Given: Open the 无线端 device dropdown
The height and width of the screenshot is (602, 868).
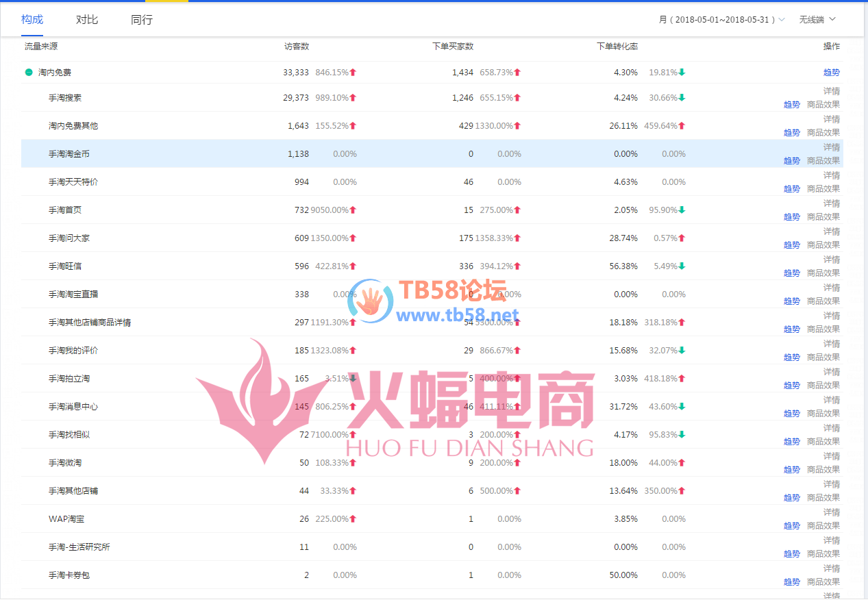Looking at the screenshot, I should pos(817,20).
